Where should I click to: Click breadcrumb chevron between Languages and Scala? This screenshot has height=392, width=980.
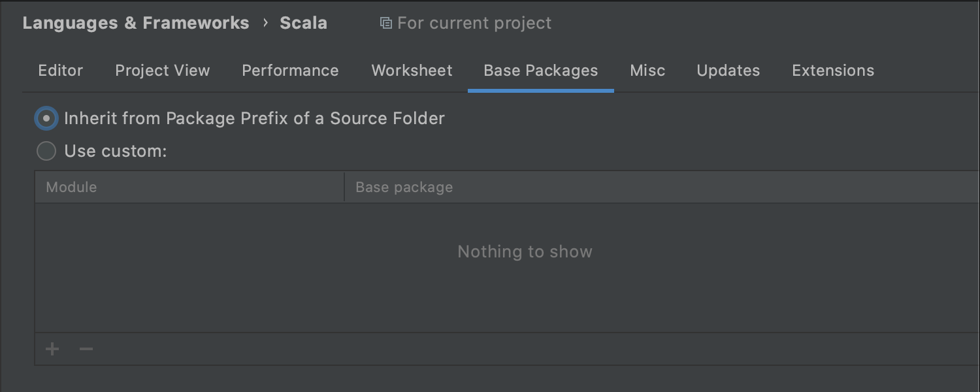[x=265, y=23]
